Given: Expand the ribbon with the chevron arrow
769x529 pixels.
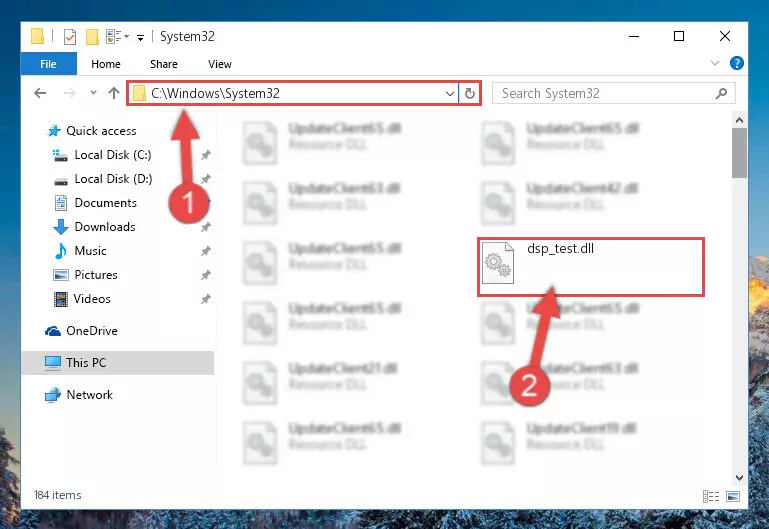Looking at the screenshot, I should tap(715, 63).
